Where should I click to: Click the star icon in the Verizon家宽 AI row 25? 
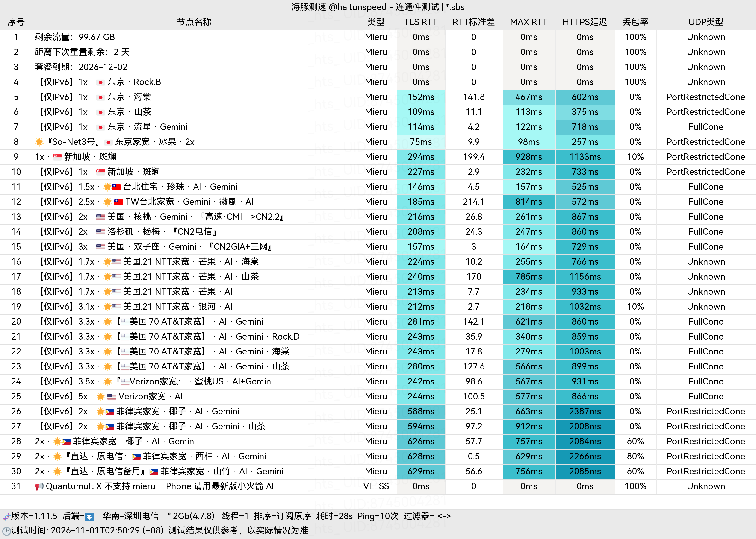point(100,397)
